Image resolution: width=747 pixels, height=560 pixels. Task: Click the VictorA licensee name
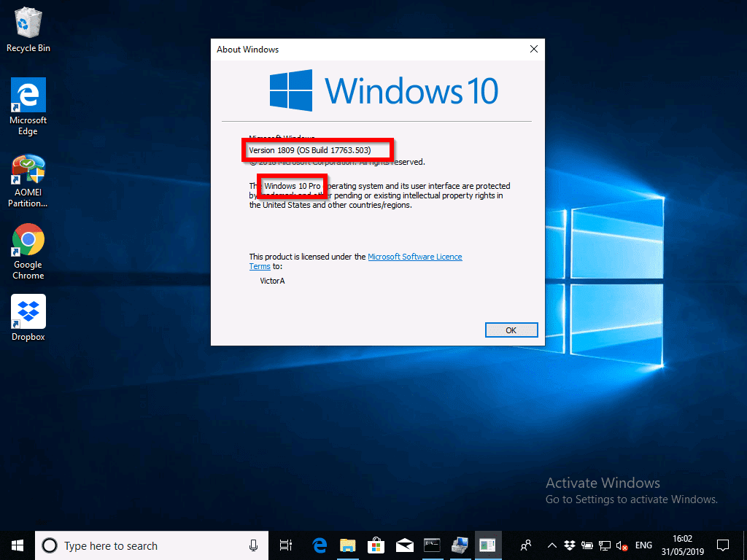(273, 281)
